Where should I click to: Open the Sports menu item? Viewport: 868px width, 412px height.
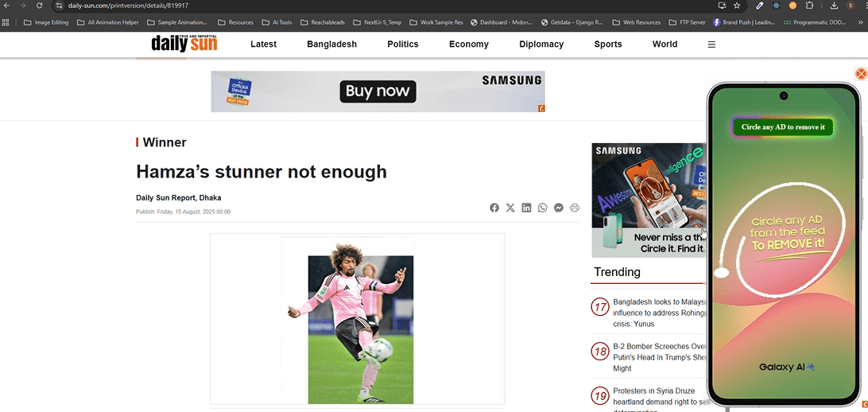(x=608, y=45)
